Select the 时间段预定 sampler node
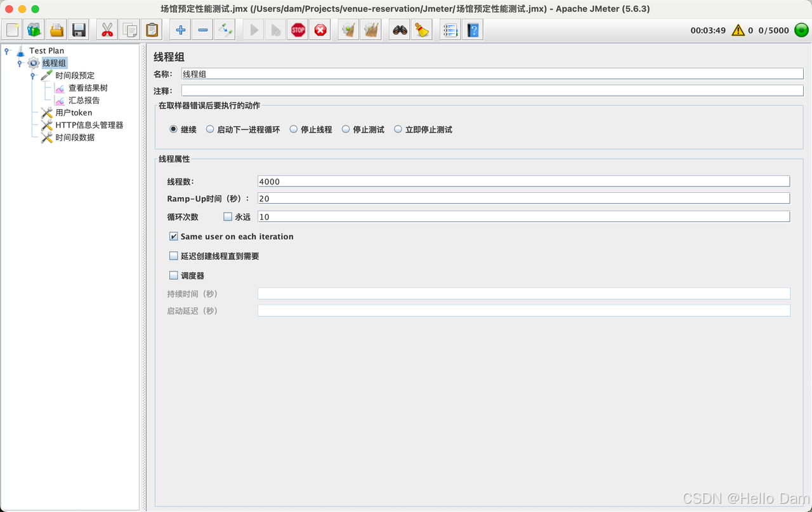 (75, 75)
